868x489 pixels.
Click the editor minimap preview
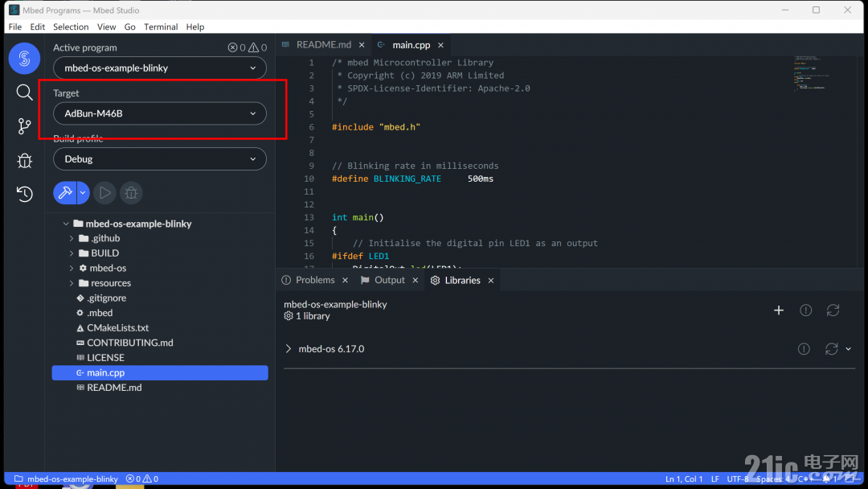click(x=812, y=72)
